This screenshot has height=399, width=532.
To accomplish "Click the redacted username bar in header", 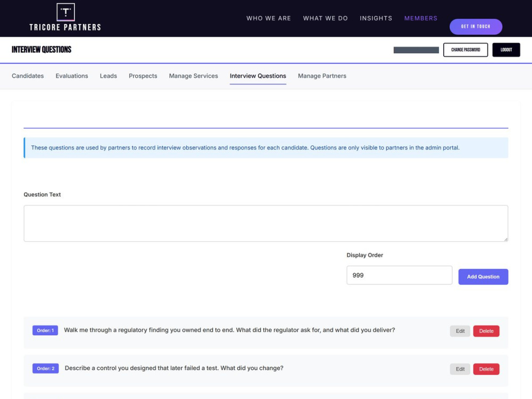I will 416,50.
